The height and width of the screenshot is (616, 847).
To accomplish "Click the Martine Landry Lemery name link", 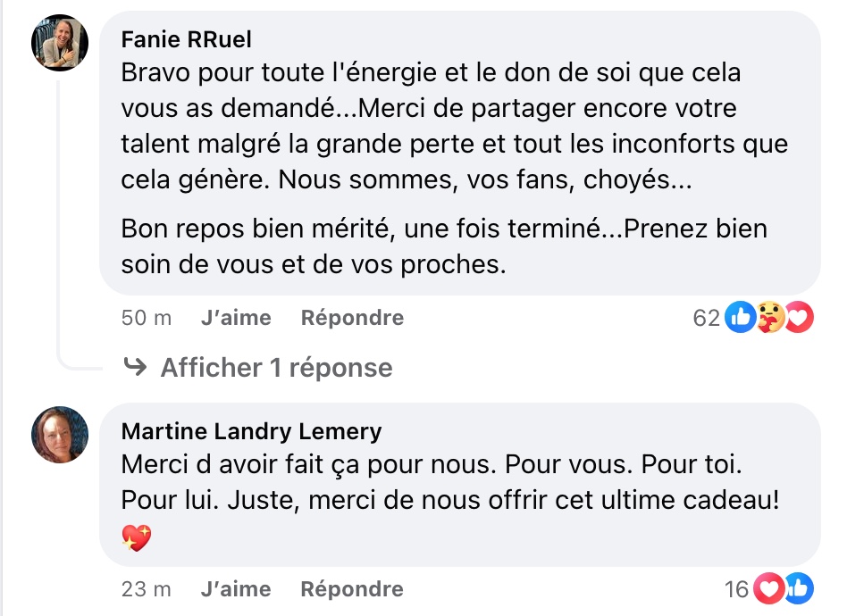I will pyautogui.click(x=251, y=431).
